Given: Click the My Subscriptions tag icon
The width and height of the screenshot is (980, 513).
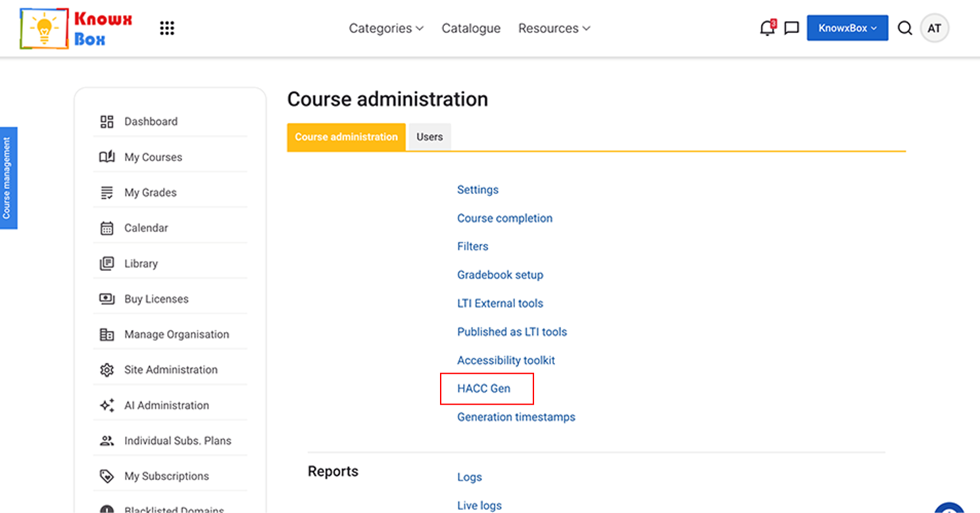Looking at the screenshot, I should coord(107,476).
